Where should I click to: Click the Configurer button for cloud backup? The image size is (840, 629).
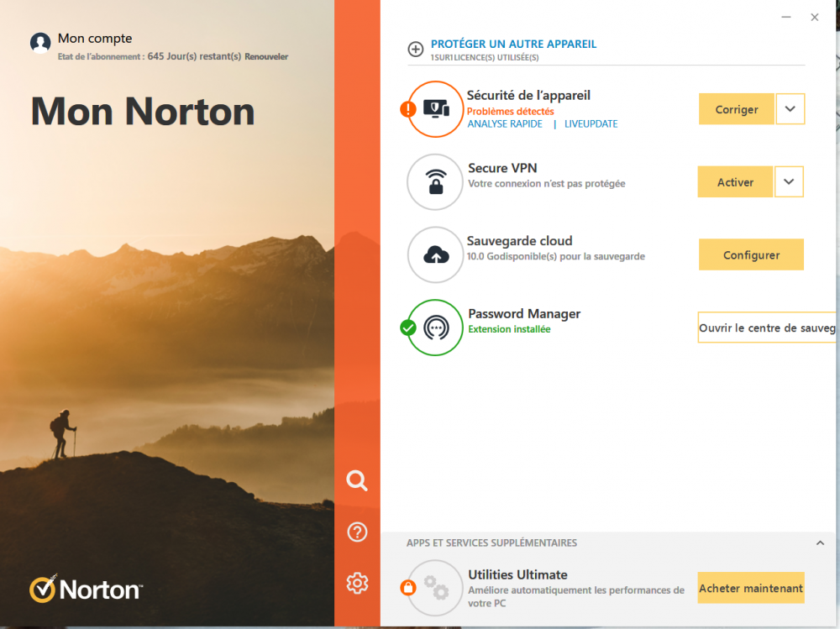[751, 255]
